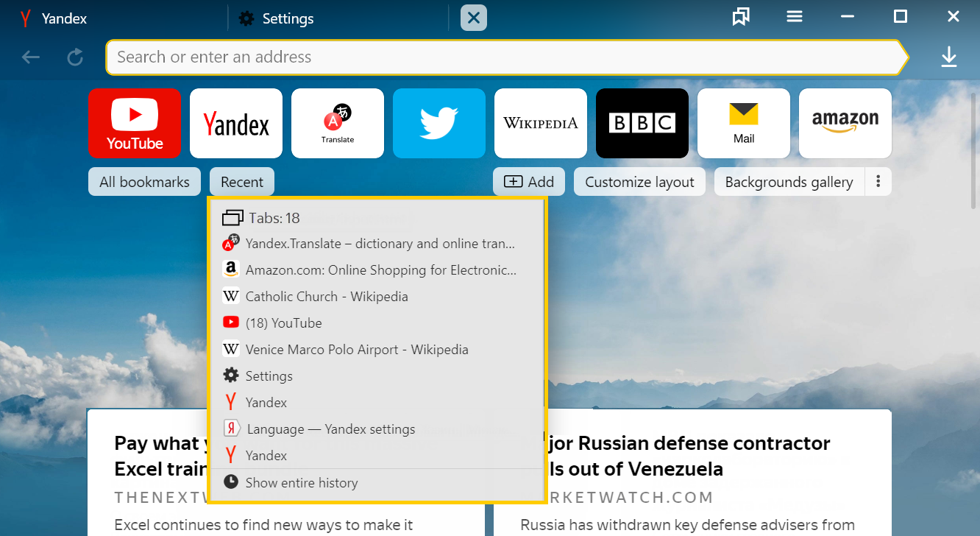This screenshot has width=980, height=536.
Task: Toggle the Recent dropdown button
Action: pyautogui.click(x=242, y=182)
